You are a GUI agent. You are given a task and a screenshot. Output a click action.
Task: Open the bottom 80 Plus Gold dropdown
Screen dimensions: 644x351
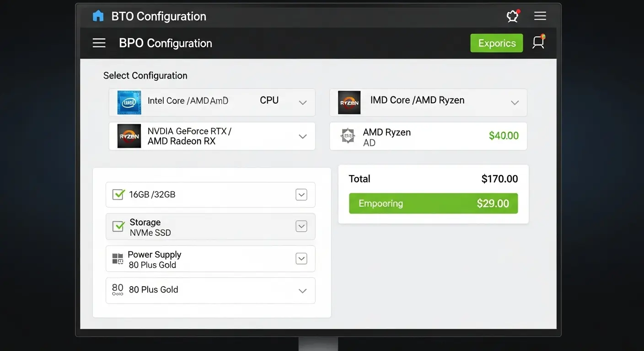pyautogui.click(x=302, y=291)
